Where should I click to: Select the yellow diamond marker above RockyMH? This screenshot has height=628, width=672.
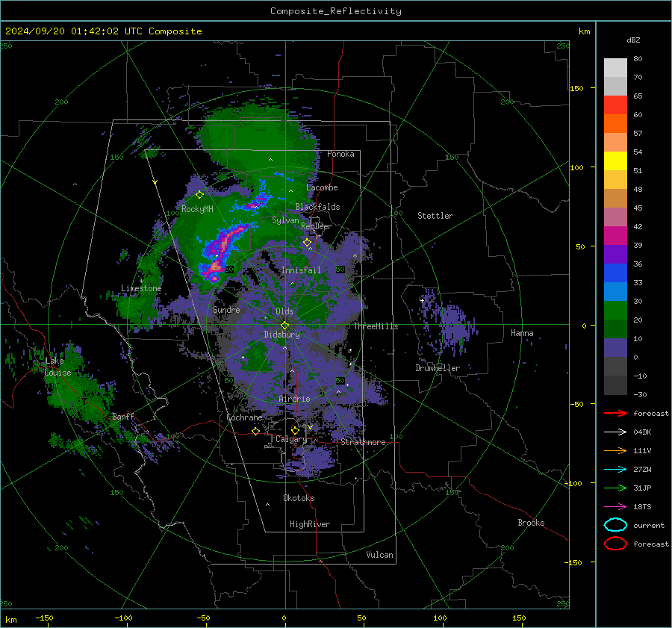pyautogui.click(x=199, y=195)
